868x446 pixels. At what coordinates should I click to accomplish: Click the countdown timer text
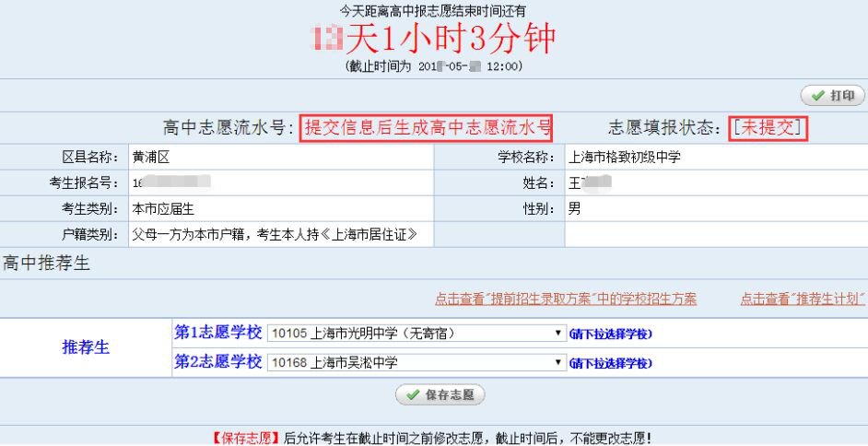tap(434, 39)
